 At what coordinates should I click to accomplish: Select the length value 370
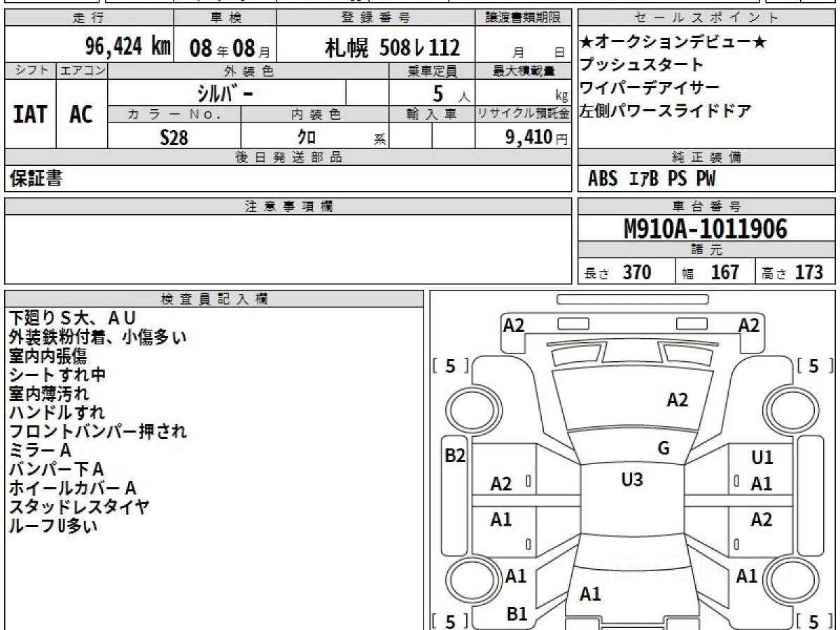[637, 272]
